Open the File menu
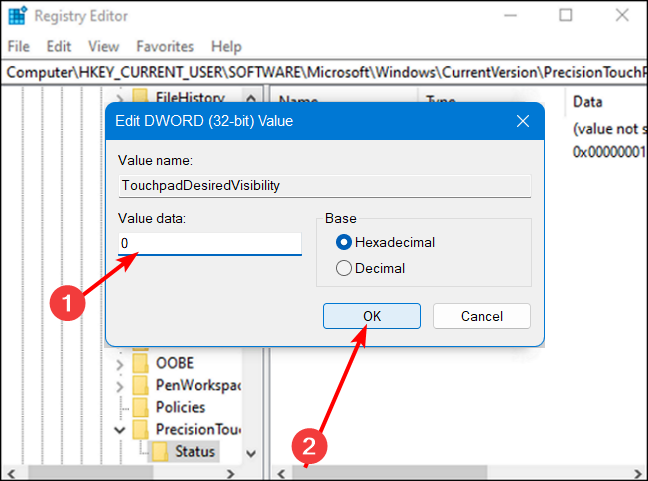Image resolution: width=648 pixels, height=481 pixels. [19, 46]
